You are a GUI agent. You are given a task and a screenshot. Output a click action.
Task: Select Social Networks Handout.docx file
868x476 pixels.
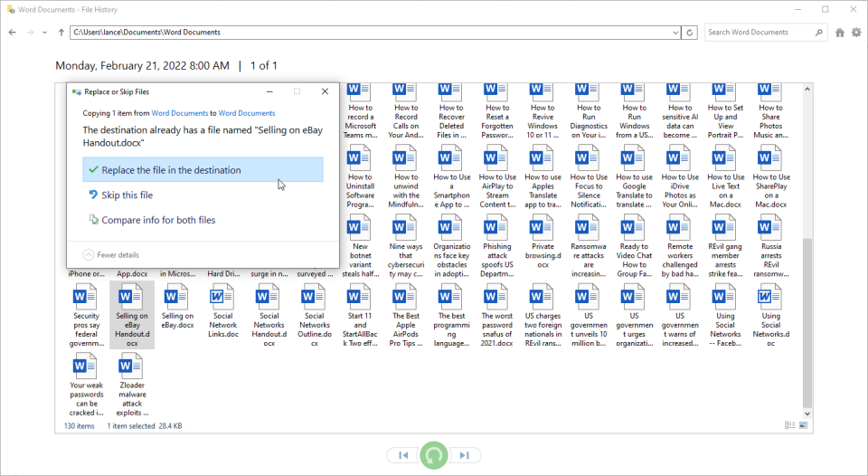click(269, 315)
